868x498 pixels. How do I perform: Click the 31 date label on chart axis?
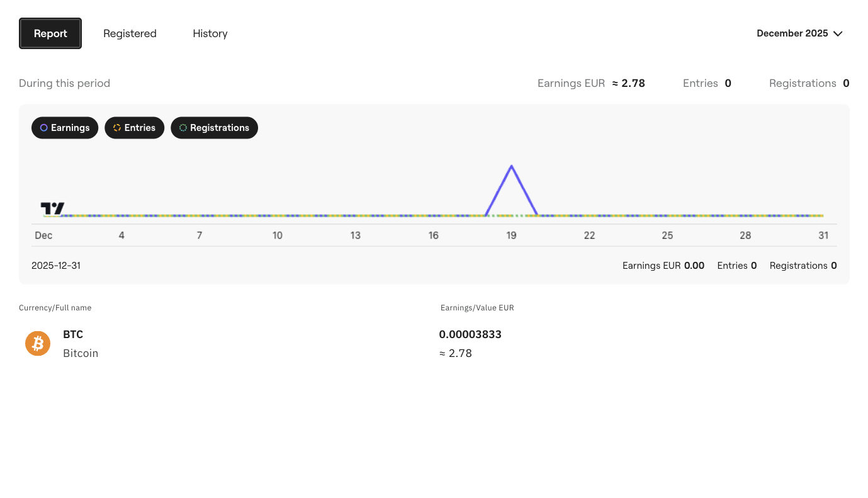tap(823, 235)
